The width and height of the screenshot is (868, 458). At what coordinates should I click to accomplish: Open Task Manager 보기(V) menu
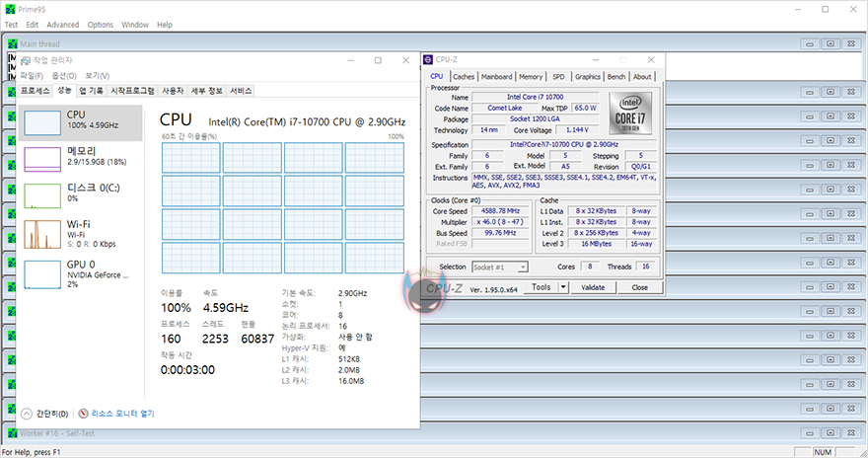coord(98,76)
